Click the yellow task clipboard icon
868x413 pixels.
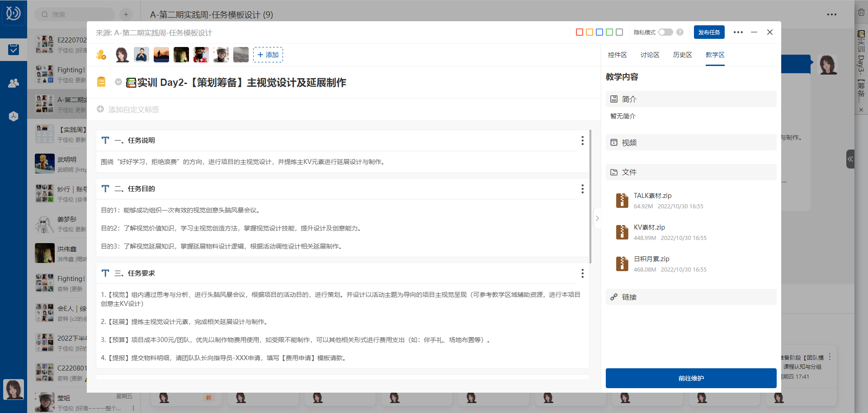pos(101,82)
